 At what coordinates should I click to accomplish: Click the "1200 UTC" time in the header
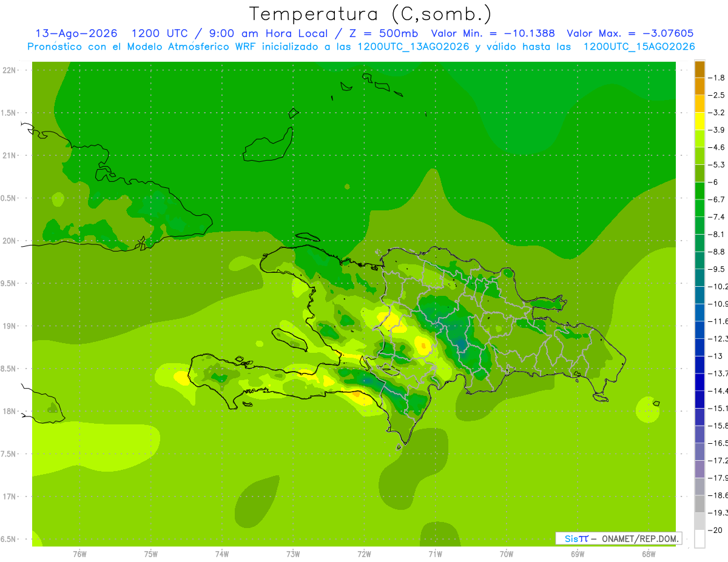pos(159,33)
